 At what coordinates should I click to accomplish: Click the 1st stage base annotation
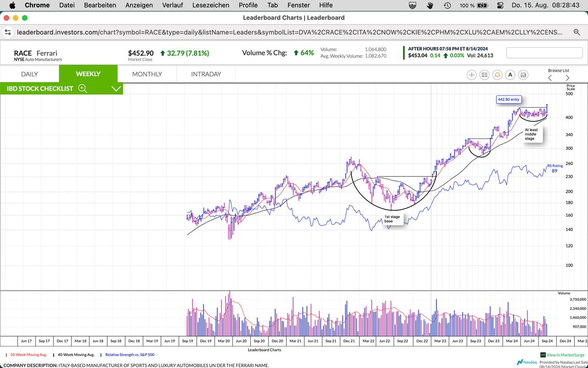[x=392, y=219]
